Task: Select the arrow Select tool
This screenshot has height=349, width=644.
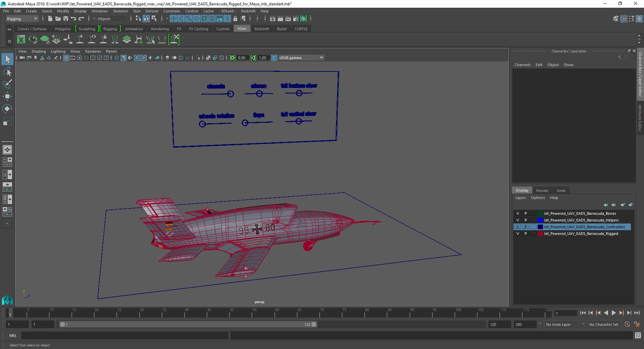Action: click(7, 59)
